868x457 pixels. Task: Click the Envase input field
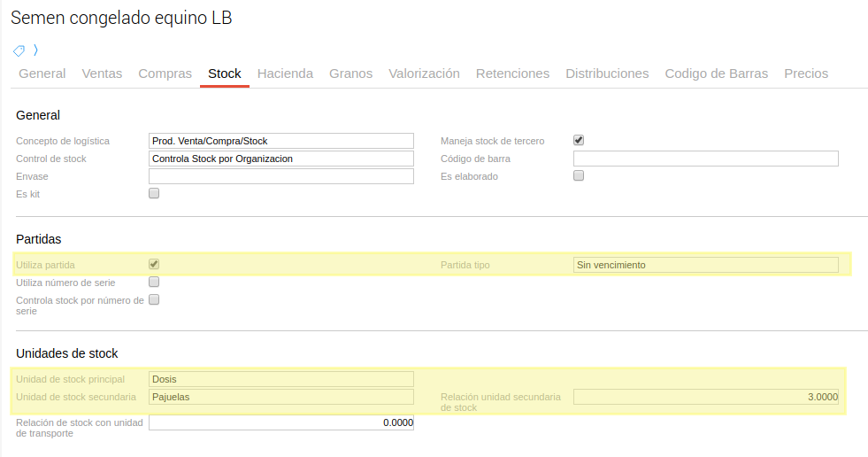281,176
